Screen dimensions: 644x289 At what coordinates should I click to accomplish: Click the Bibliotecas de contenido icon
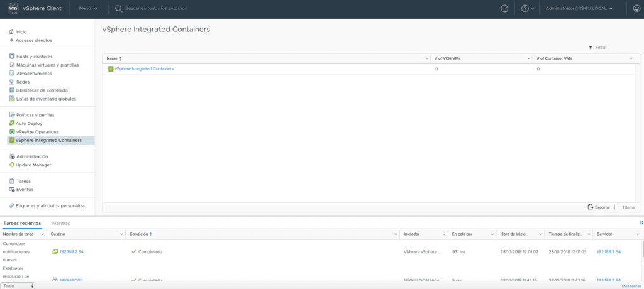(12, 90)
